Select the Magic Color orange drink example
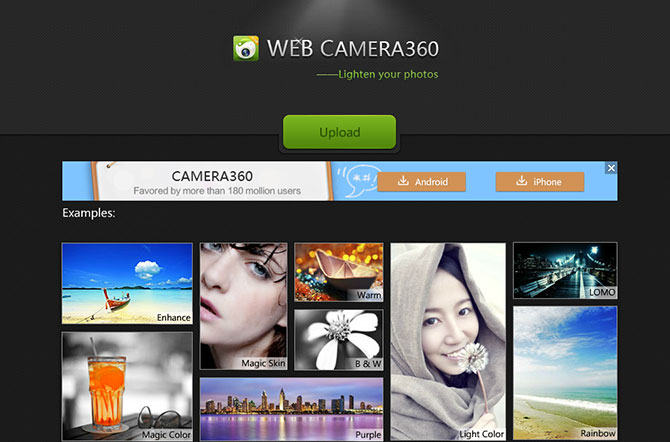Viewport: 670px width, 442px height. pyautogui.click(x=127, y=386)
